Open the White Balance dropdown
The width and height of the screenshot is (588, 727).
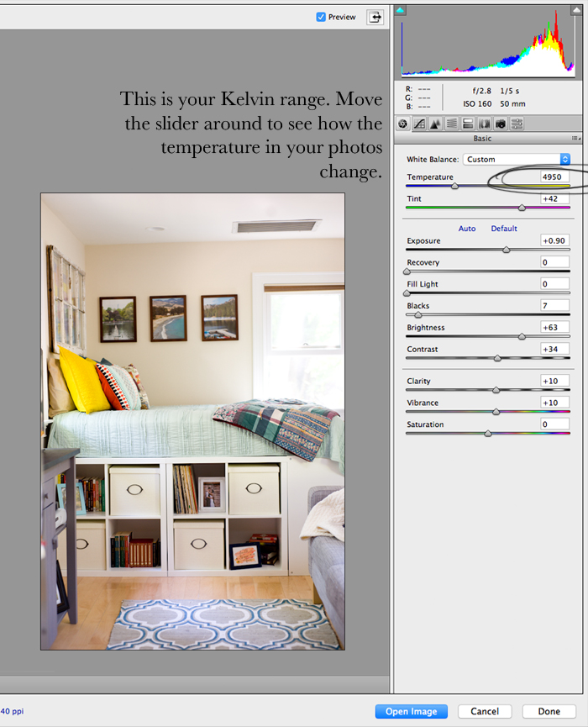pyautogui.click(x=516, y=159)
